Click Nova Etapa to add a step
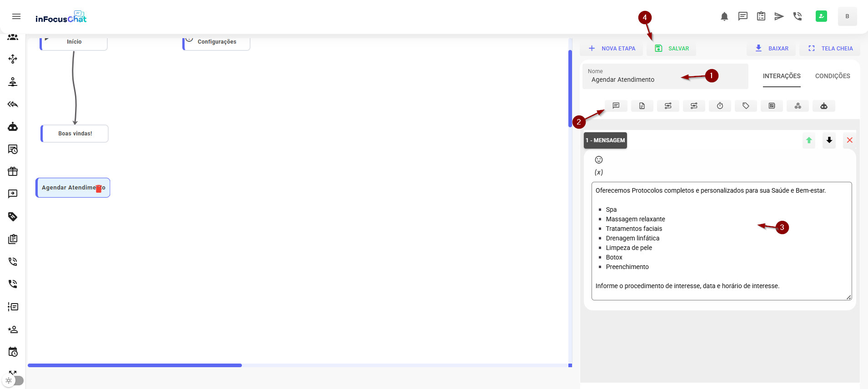This screenshot has width=868, height=389. 612,49
